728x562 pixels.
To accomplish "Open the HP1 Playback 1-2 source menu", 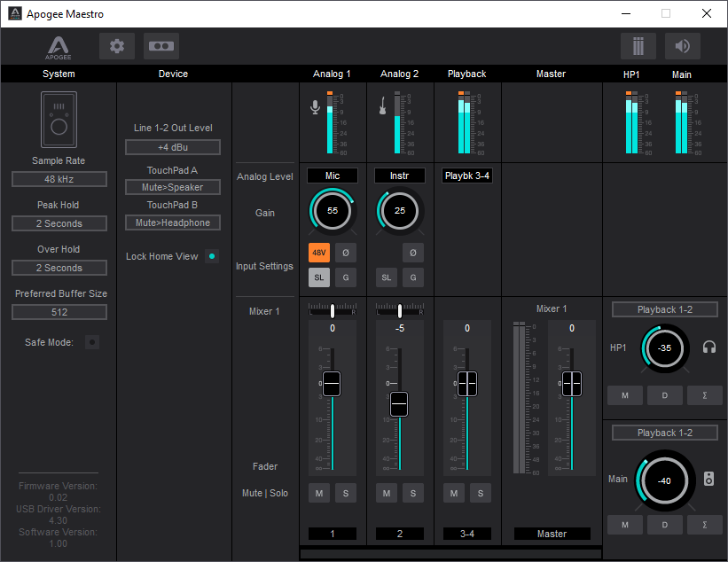I will 665,309.
